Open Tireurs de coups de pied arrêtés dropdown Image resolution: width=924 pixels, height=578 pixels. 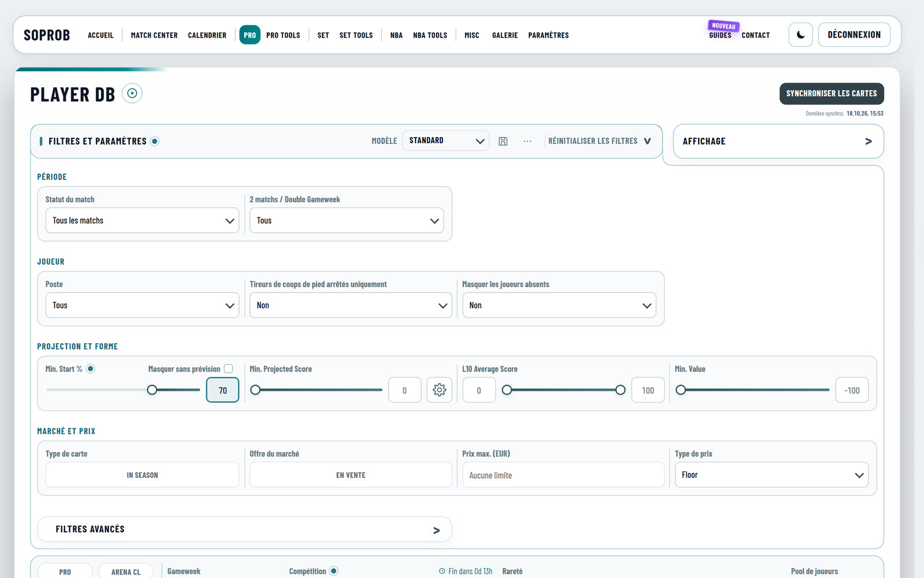tap(351, 305)
